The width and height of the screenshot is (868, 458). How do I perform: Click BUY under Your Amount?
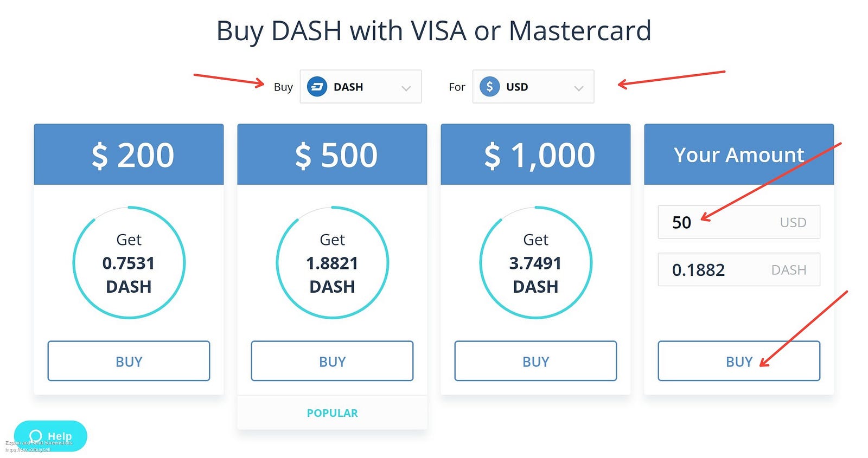pyautogui.click(x=739, y=361)
